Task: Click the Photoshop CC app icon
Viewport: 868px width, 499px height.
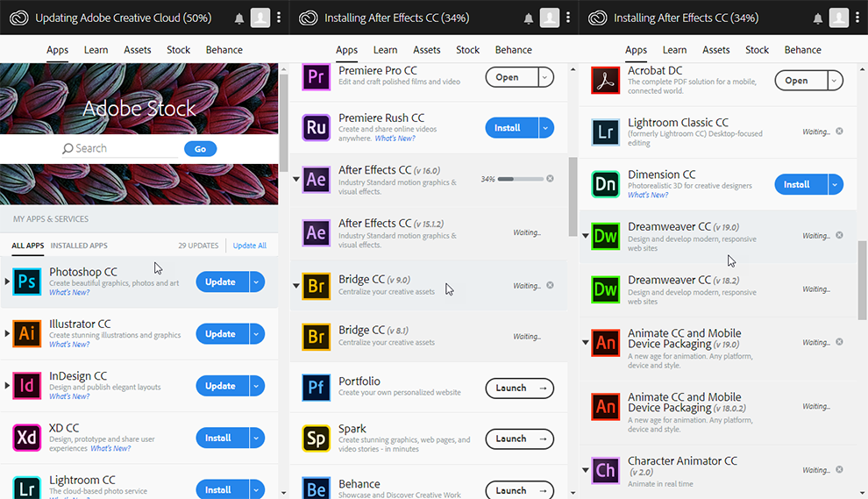Action: tap(27, 282)
